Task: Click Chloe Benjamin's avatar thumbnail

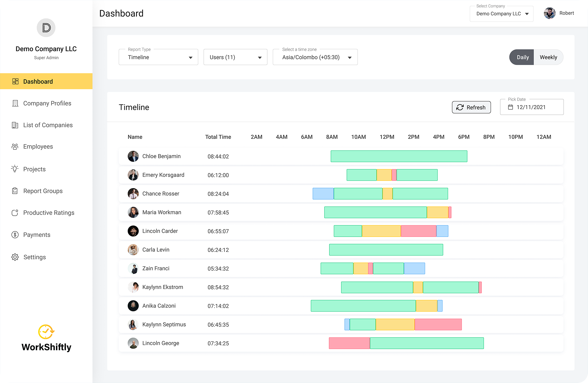Action: tap(133, 156)
